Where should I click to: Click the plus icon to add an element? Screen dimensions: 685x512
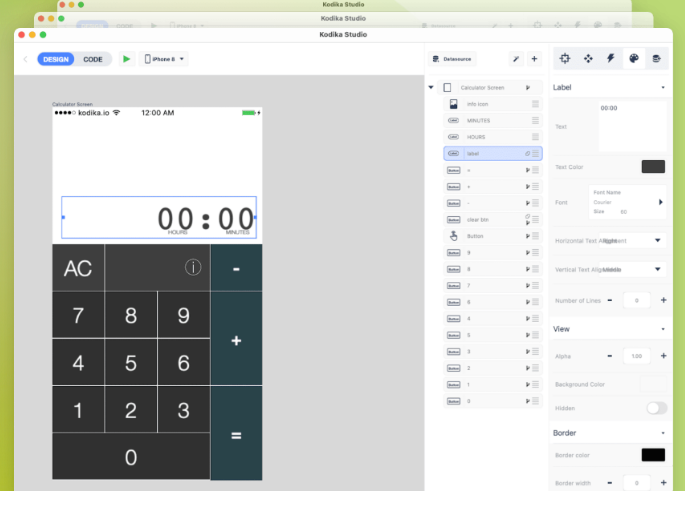tap(534, 59)
